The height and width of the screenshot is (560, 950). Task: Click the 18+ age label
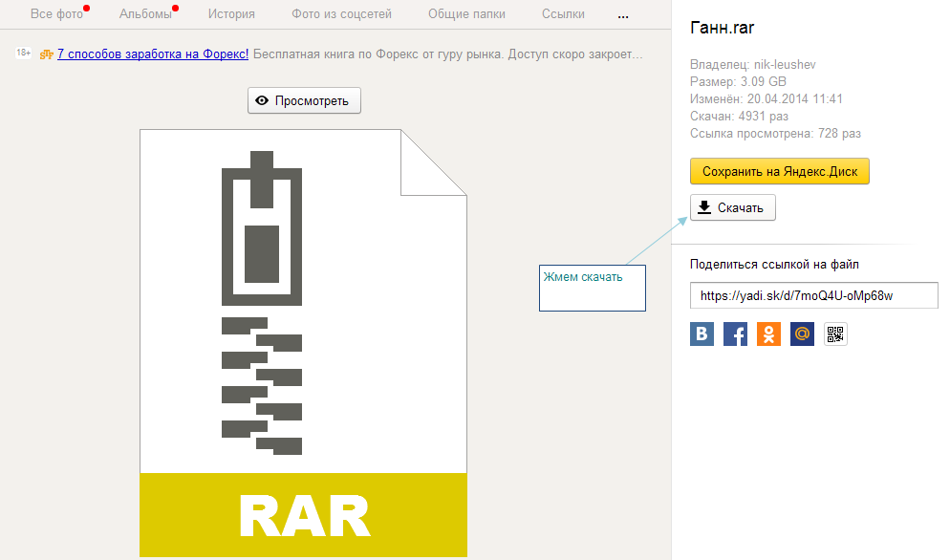pyautogui.click(x=24, y=53)
